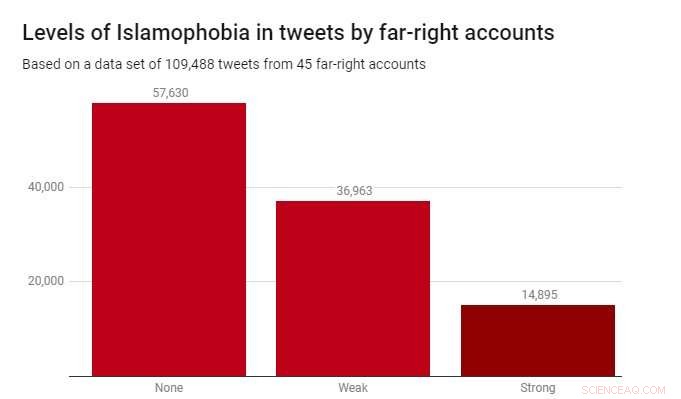Click the 40,000 y-axis tick label
The width and height of the screenshot is (681, 399).
pyautogui.click(x=46, y=187)
